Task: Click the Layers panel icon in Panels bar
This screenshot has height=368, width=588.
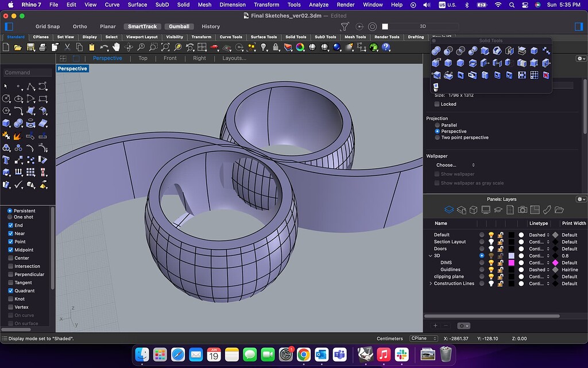Action: click(450, 209)
